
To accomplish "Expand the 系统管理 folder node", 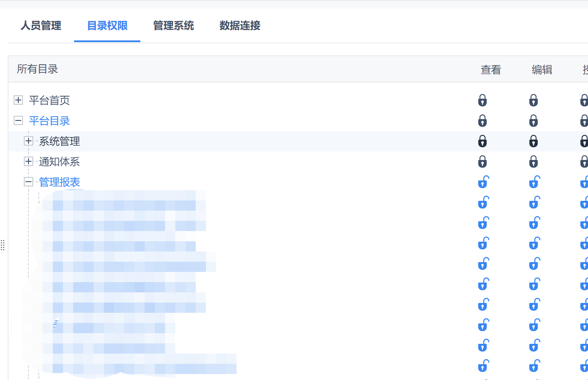I will coord(29,141).
